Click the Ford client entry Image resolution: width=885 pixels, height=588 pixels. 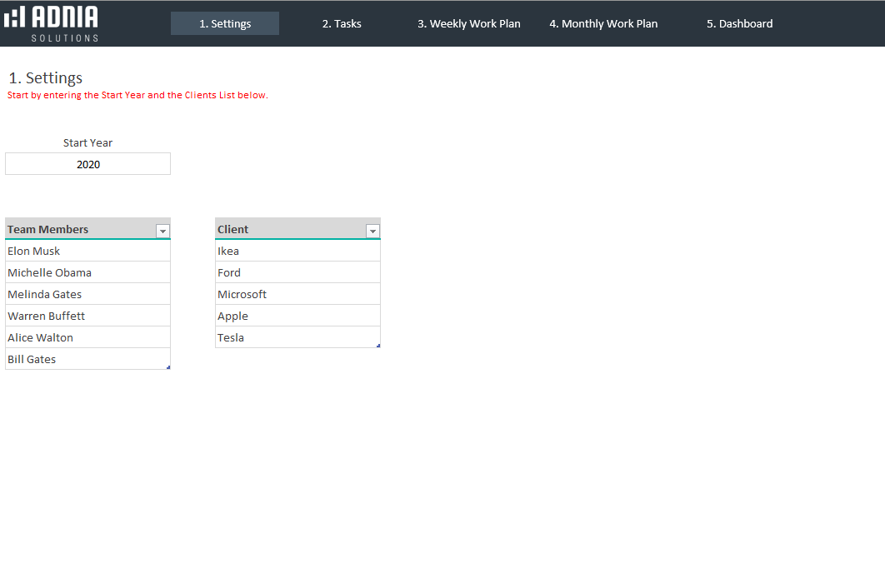[x=297, y=272]
